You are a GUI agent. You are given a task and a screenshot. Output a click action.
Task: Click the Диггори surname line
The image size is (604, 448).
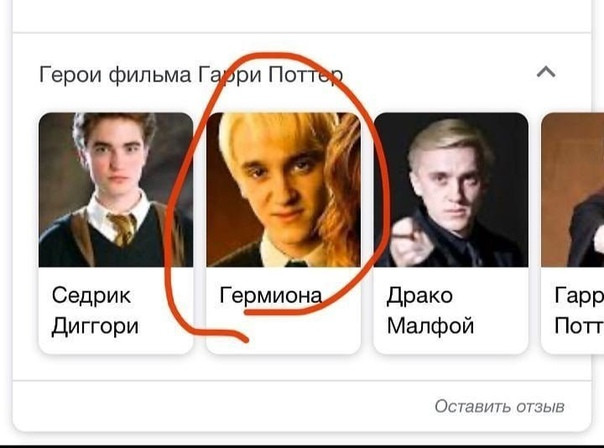coord(95,326)
